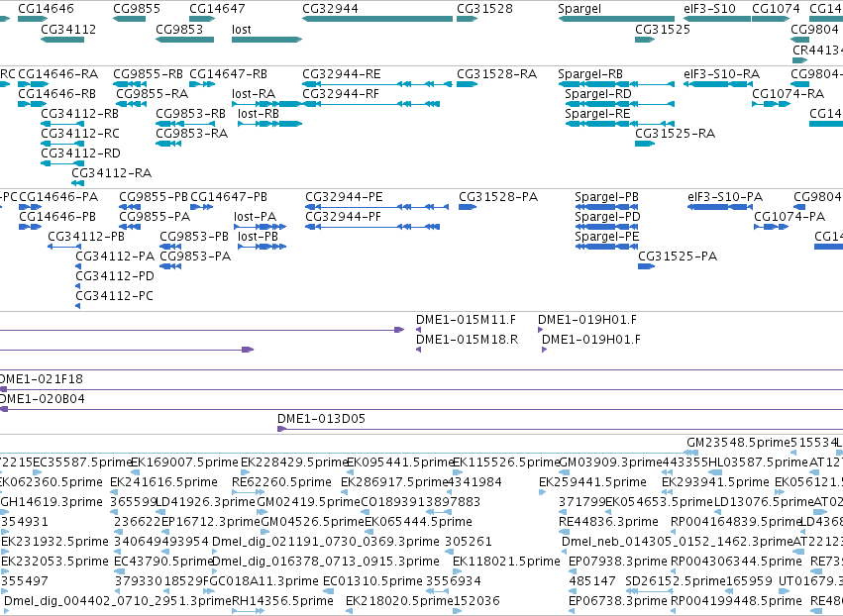Select the RH14356.5prime EST label
This screenshot has width=843, height=616.
click(x=282, y=601)
